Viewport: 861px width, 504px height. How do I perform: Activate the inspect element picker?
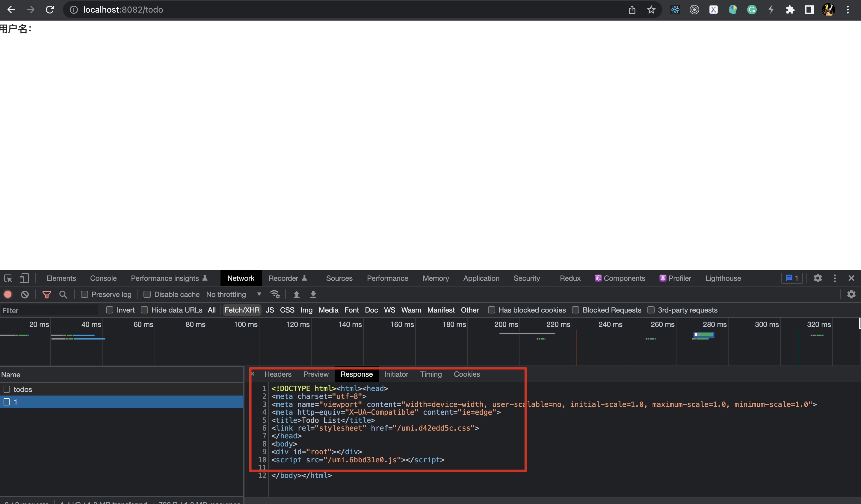coord(8,278)
